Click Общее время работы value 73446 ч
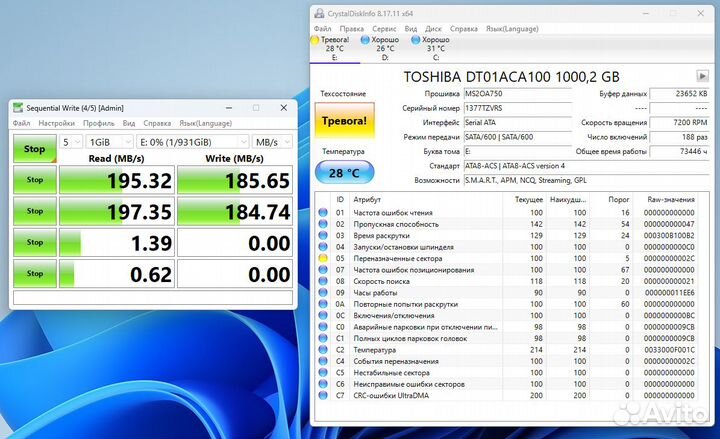Screen dimensions: 720x439 [680, 152]
